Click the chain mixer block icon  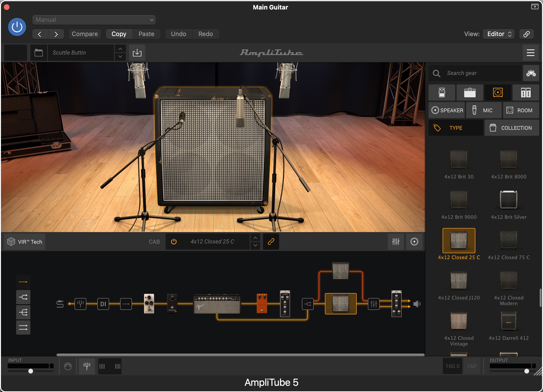click(374, 304)
